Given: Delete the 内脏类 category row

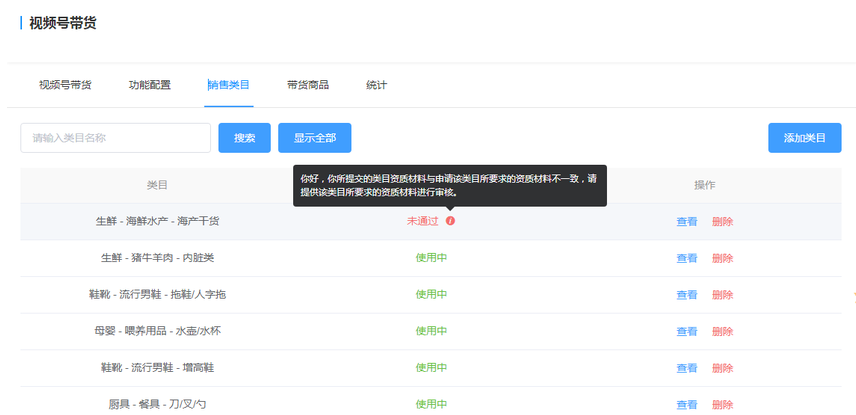Looking at the screenshot, I should (722, 258).
